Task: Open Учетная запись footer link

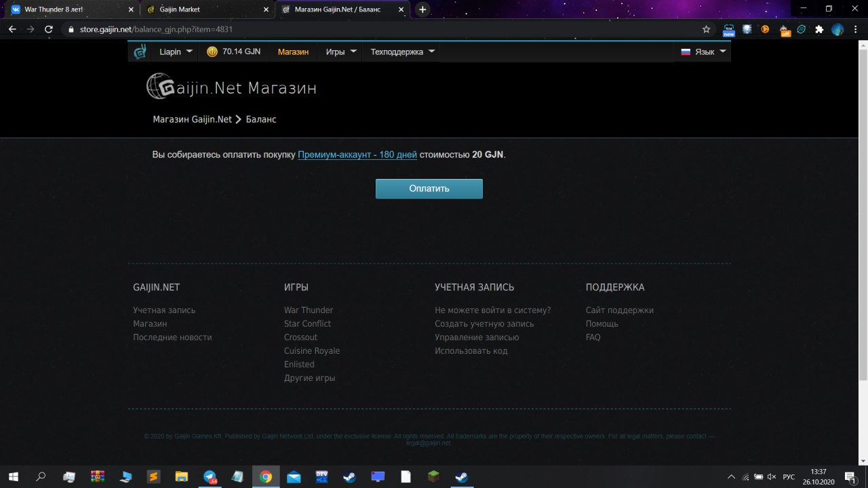Action: [164, 310]
